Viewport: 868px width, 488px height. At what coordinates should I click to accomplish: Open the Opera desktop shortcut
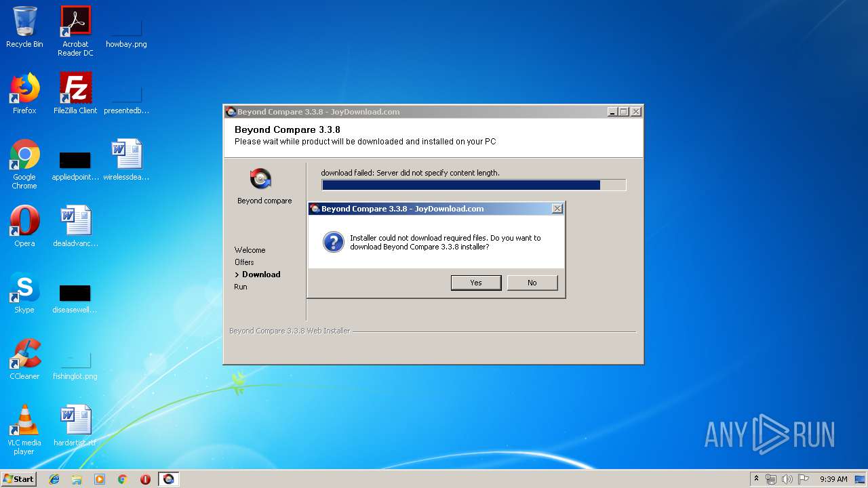point(24,226)
